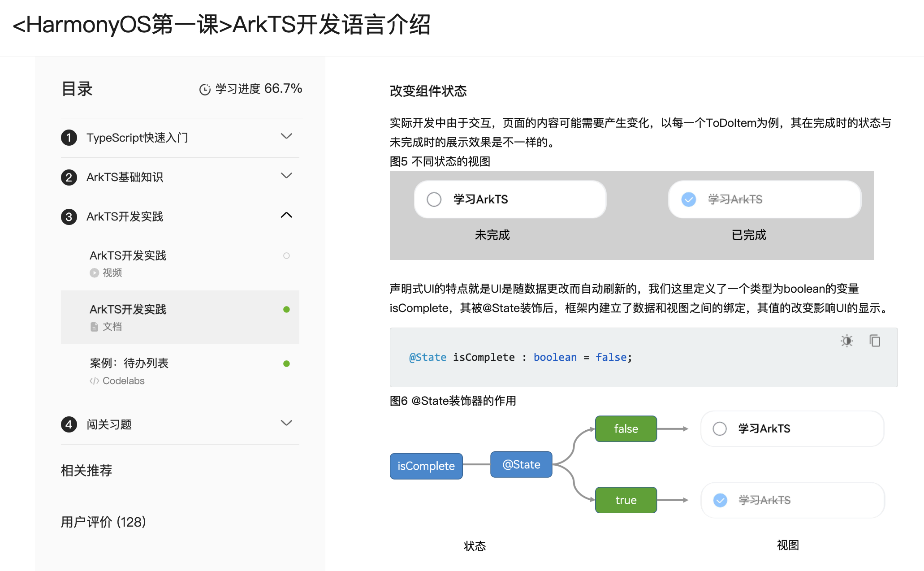Click the 状态 label under the diagram
Image resolution: width=924 pixels, height=571 pixels.
pos(475,546)
